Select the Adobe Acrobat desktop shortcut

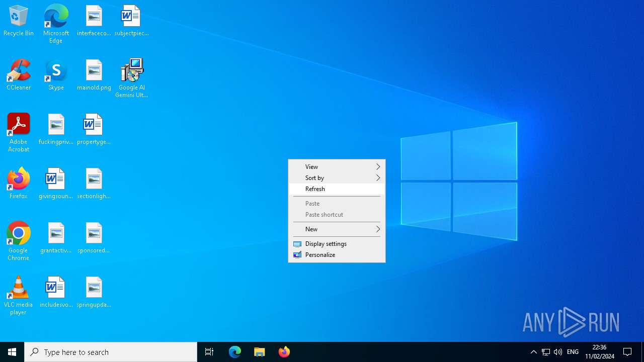click(x=19, y=133)
